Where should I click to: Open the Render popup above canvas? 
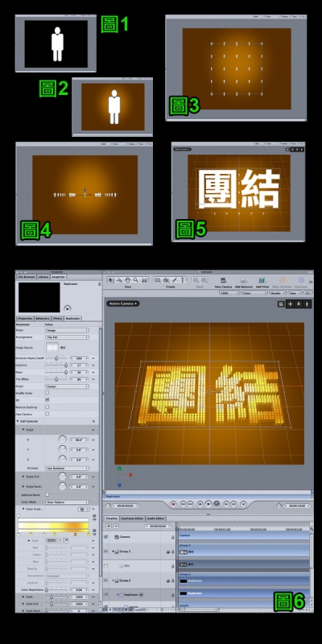tap(277, 293)
